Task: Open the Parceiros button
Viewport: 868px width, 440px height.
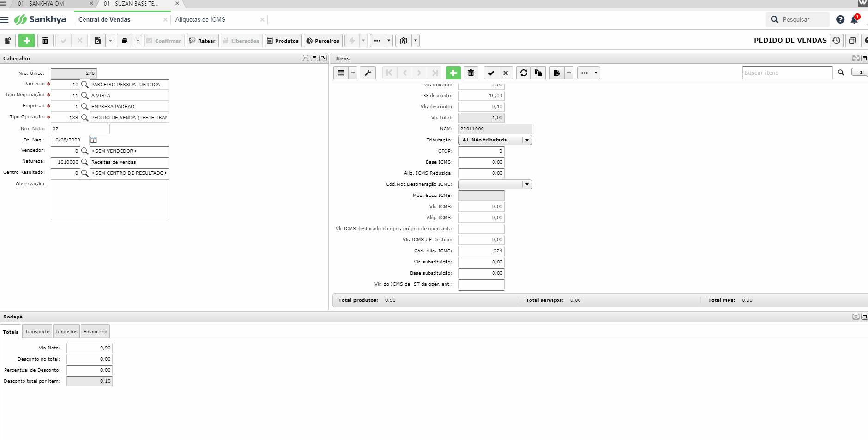Action: tap(323, 41)
